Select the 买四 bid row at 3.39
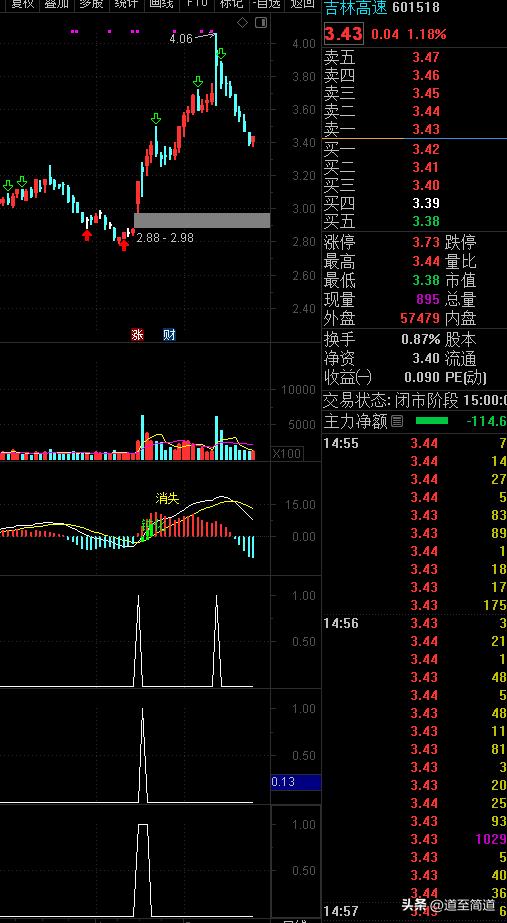Image resolution: width=507 pixels, height=923 pixels. coord(415,204)
